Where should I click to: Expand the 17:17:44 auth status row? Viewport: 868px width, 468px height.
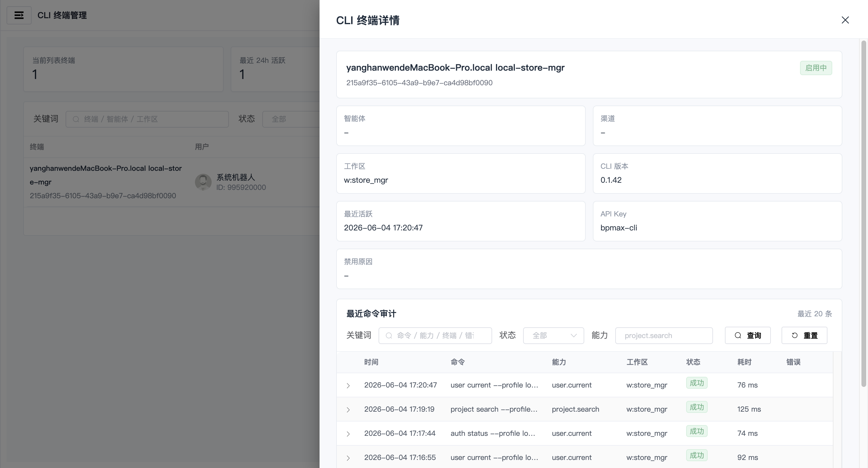click(x=348, y=434)
